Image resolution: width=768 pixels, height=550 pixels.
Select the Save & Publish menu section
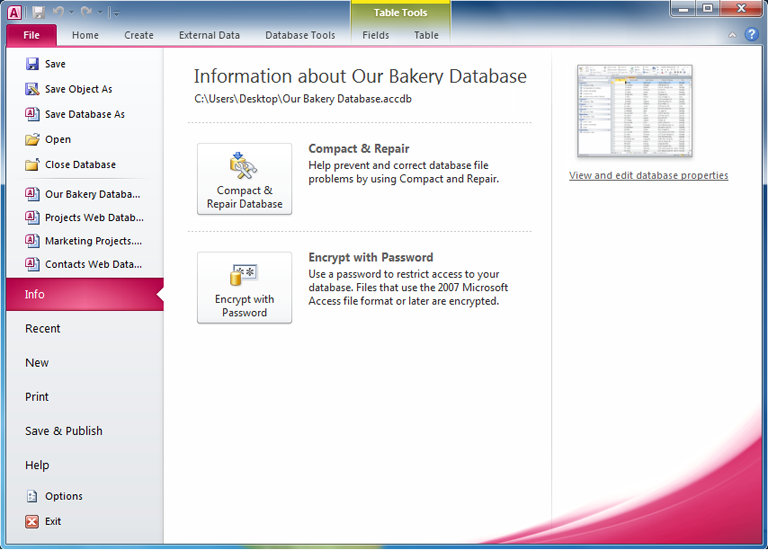coord(64,431)
